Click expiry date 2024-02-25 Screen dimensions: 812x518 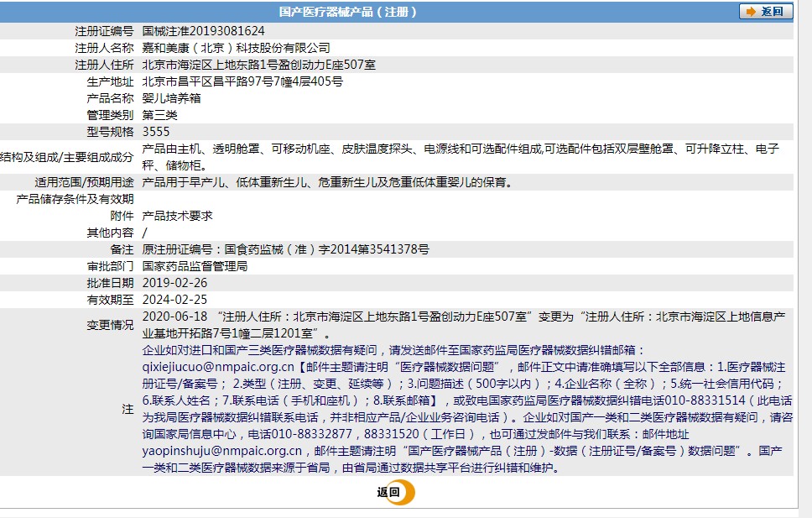point(174,300)
